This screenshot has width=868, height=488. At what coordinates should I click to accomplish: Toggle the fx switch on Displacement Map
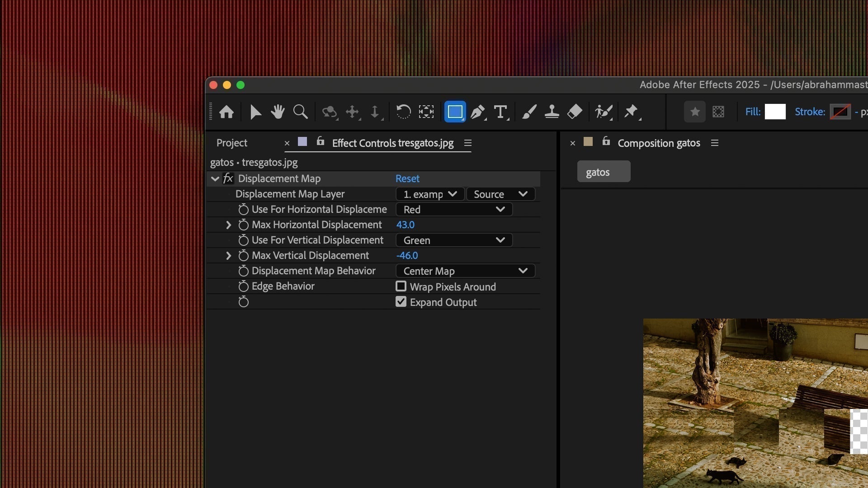tap(228, 178)
